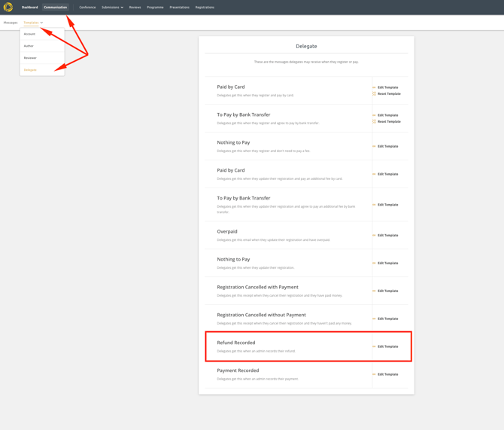The height and width of the screenshot is (430, 504).
Task: Open the Messages tab
Action: (x=11, y=23)
